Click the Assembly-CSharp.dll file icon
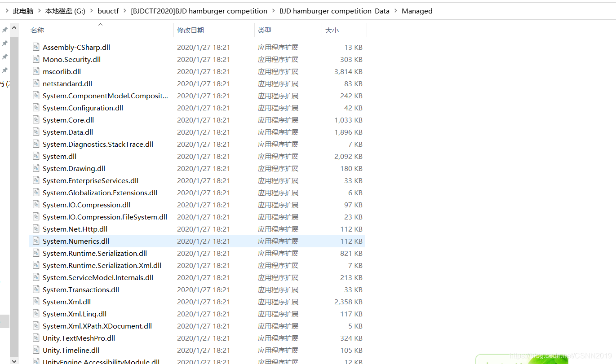 (36, 47)
